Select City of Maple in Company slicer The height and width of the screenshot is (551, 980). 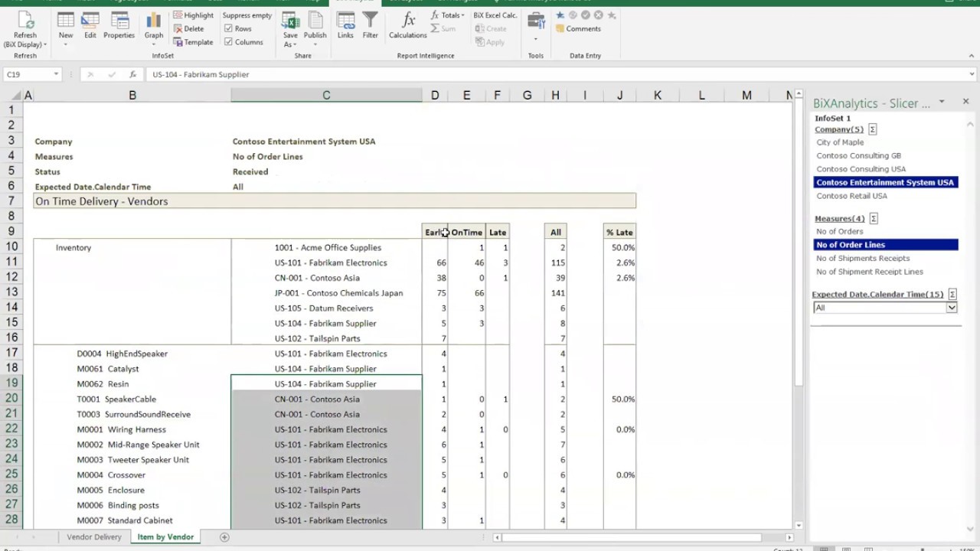840,142
